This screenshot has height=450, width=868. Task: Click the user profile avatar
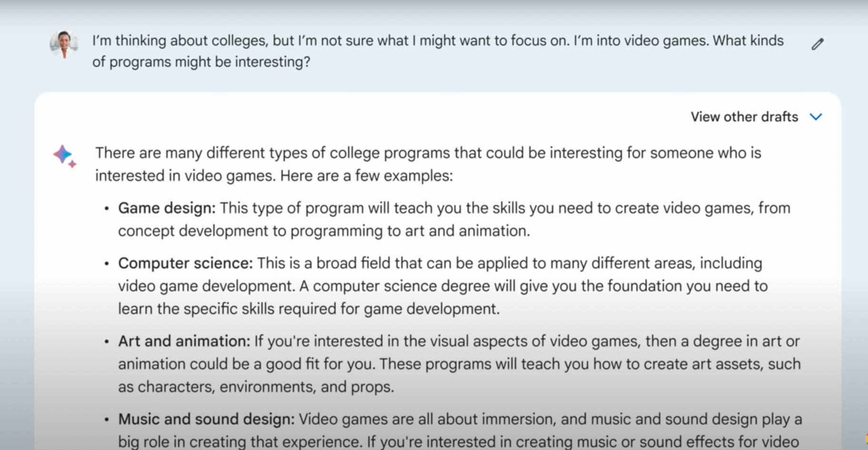pos(64,44)
